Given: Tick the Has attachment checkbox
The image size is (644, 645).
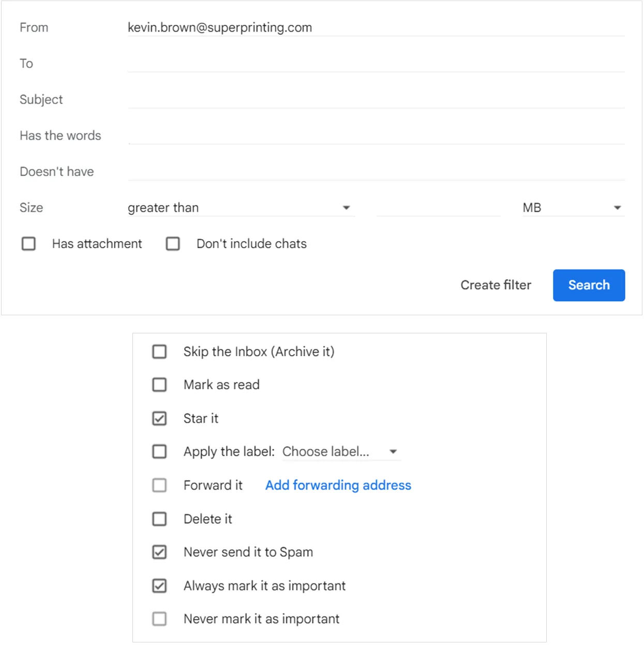Looking at the screenshot, I should (28, 244).
